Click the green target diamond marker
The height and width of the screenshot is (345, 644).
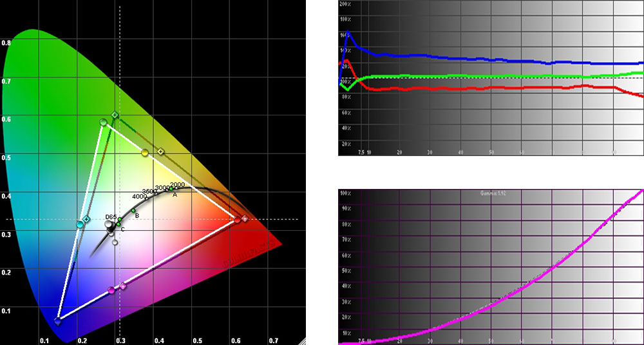pyautogui.click(x=115, y=115)
